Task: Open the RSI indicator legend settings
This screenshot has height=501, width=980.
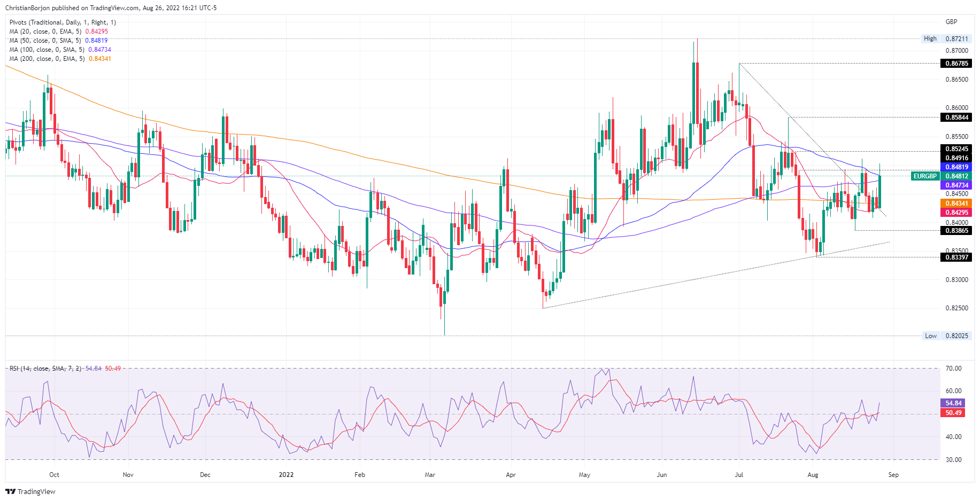Action: click(x=65, y=369)
